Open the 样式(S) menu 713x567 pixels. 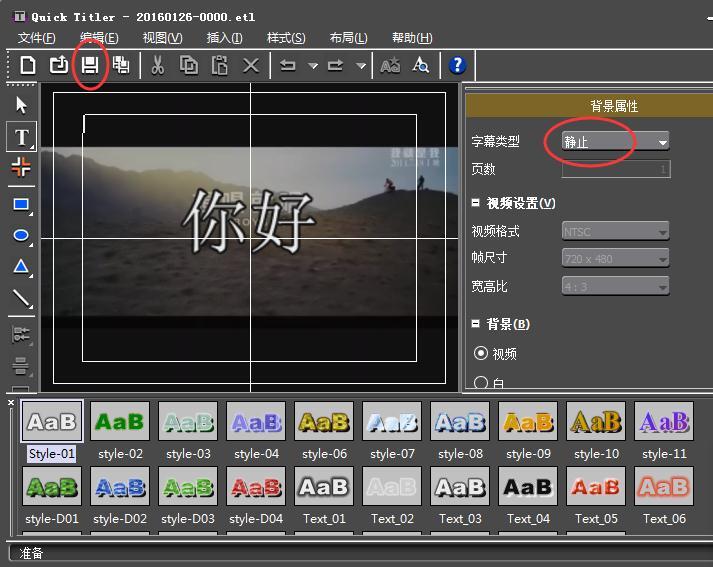coord(286,38)
